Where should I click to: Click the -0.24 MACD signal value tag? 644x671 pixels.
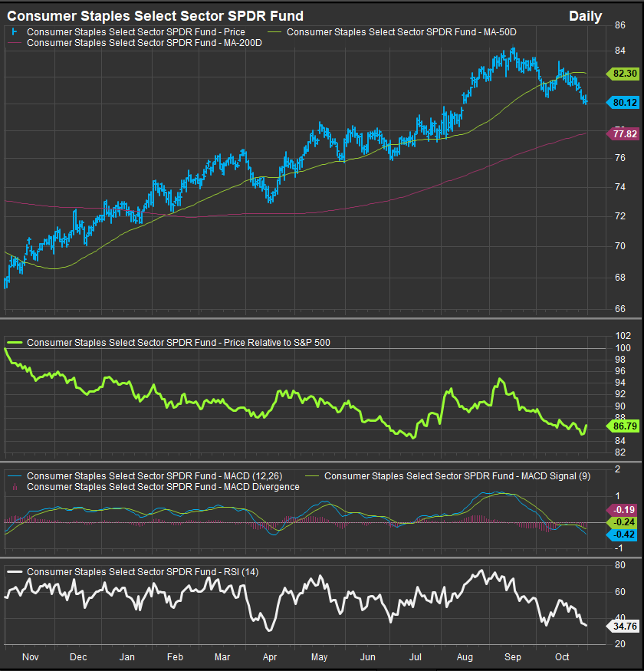[623, 522]
